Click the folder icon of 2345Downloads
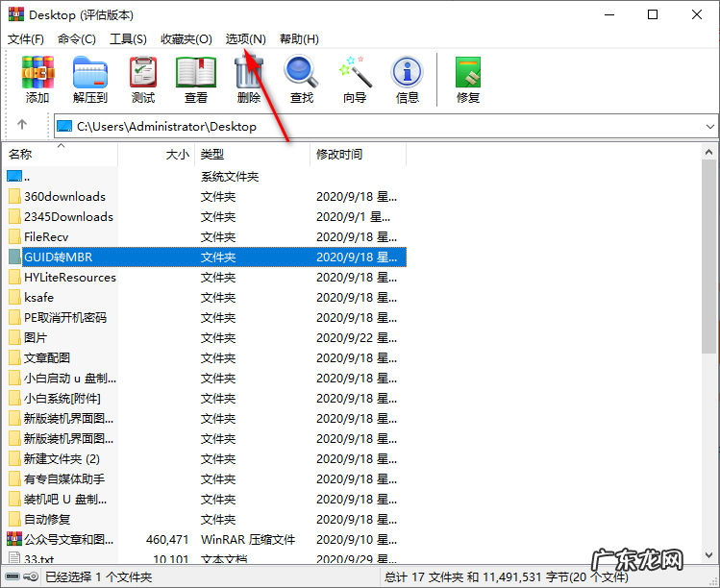 click(x=14, y=216)
